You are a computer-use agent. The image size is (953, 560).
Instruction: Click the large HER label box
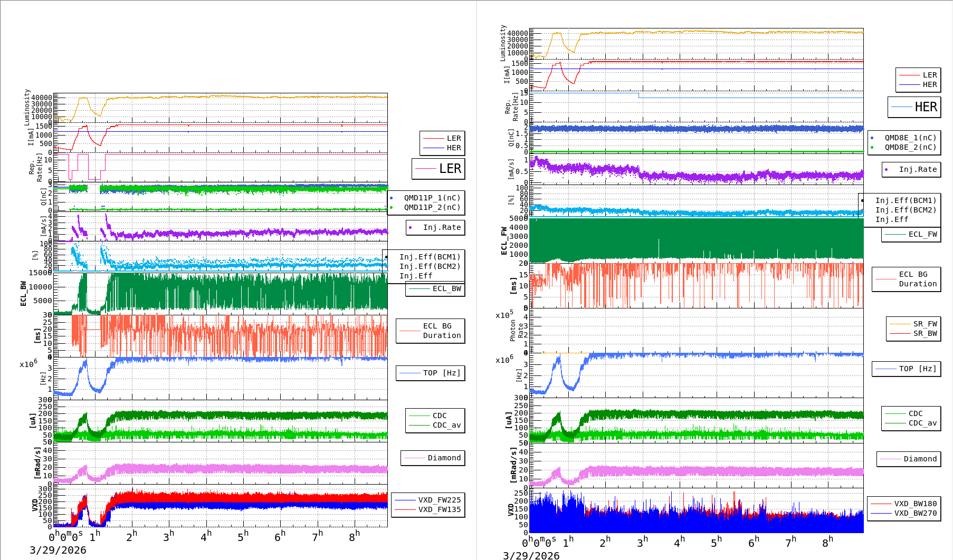914,107
